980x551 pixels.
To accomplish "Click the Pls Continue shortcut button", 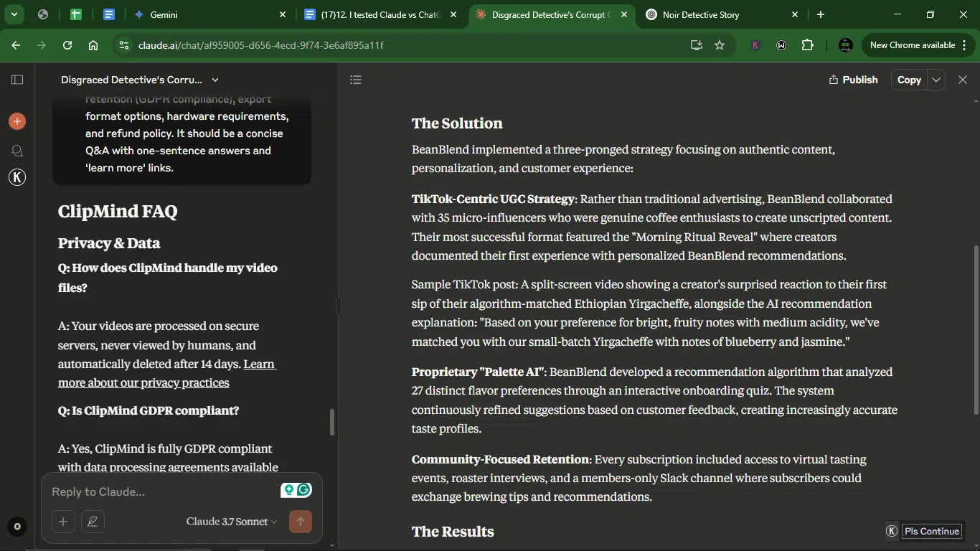I will tap(932, 531).
